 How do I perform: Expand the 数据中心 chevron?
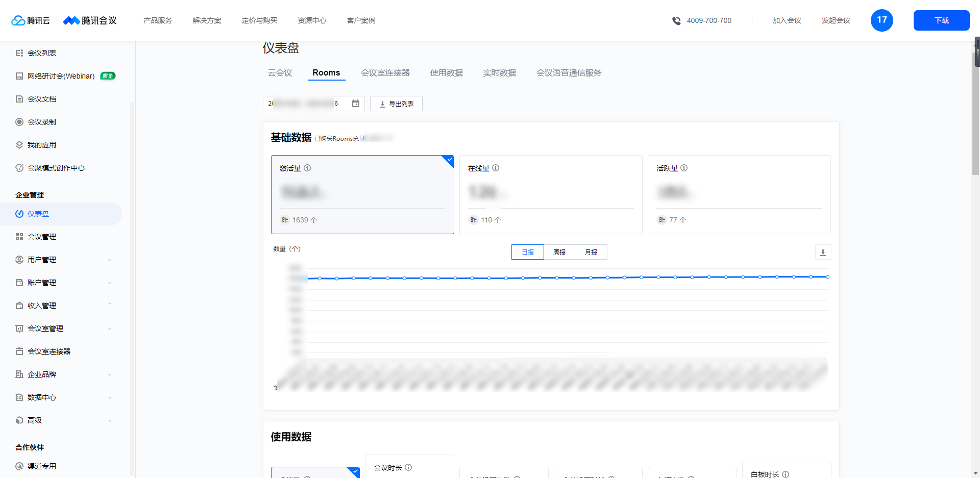[110, 398]
